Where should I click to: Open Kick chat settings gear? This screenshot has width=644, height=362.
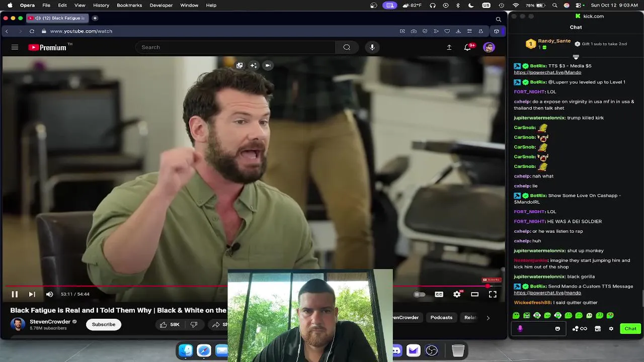coord(611,329)
